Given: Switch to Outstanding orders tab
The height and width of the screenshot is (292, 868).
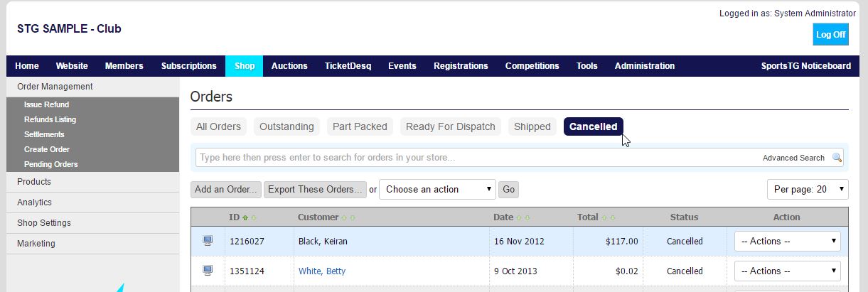Looking at the screenshot, I should pos(286,126).
